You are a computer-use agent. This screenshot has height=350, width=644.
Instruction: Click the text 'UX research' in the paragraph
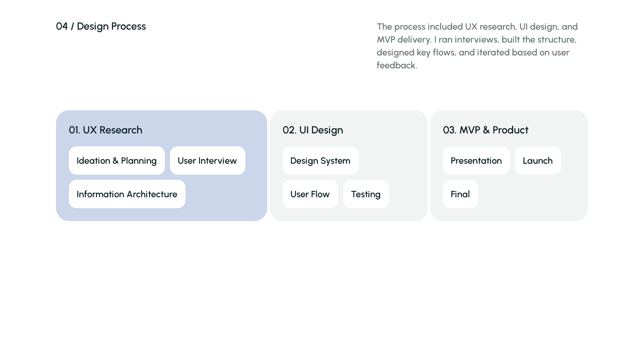click(x=490, y=27)
